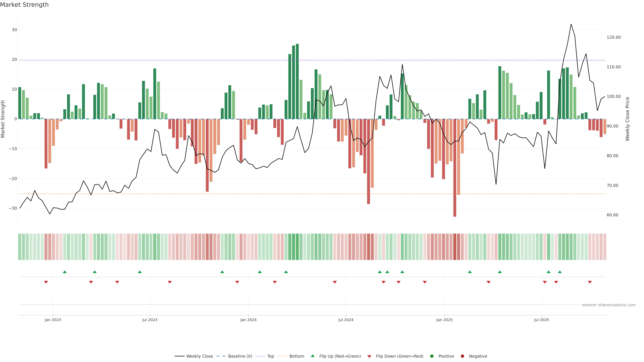Click the Weekly Close Price axis title

pyautogui.click(x=628, y=119)
